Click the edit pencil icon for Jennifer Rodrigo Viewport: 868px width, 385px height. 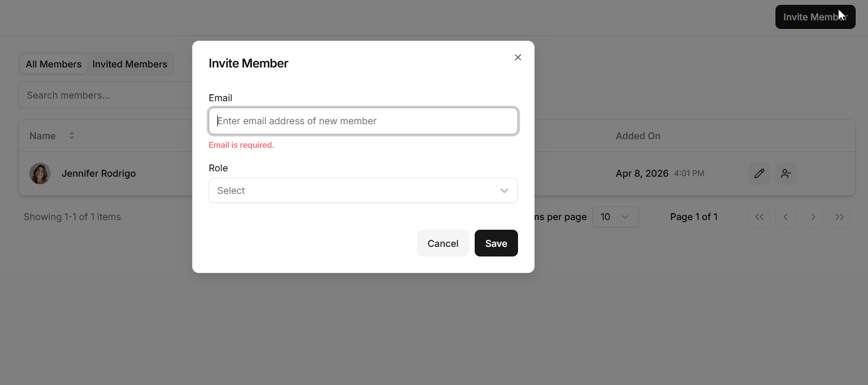click(759, 173)
